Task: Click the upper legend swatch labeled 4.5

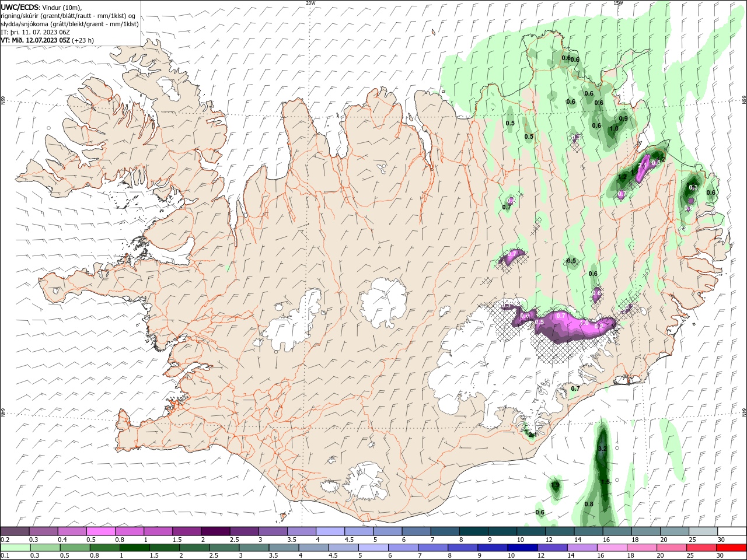Action: 358,531
